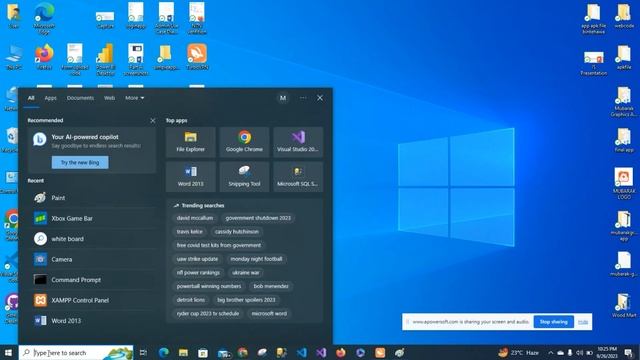
Task: Search trending 'monday night football'
Action: pyautogui.click(x=256, y=259)
